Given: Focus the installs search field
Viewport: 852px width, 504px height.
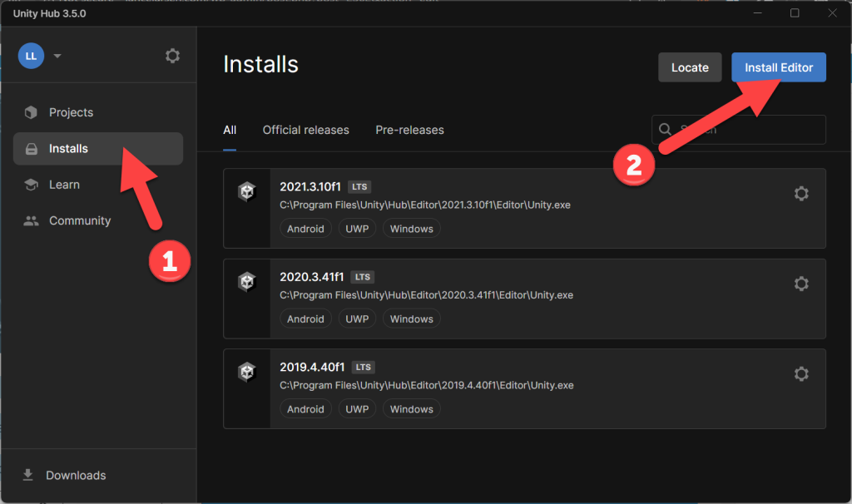Looking at the screenshot, I should (x=739, y=129).
